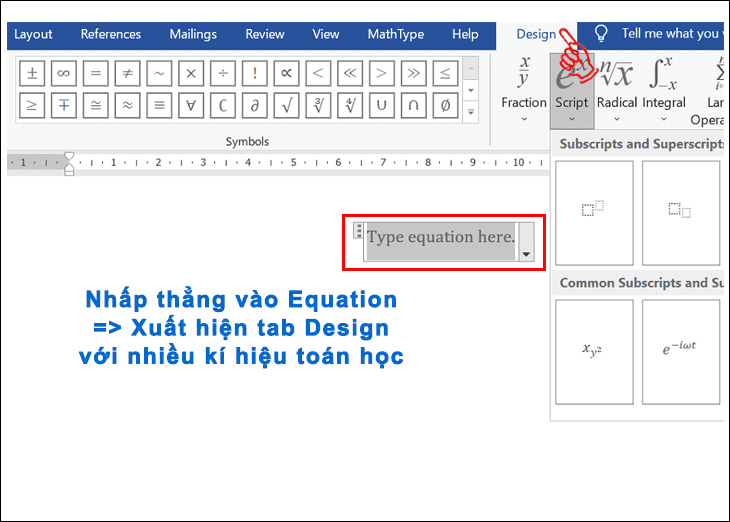Click the ruler's indent marker
Image resolution: width=730 pixels, height=522 pixels.
pos(69,163)
